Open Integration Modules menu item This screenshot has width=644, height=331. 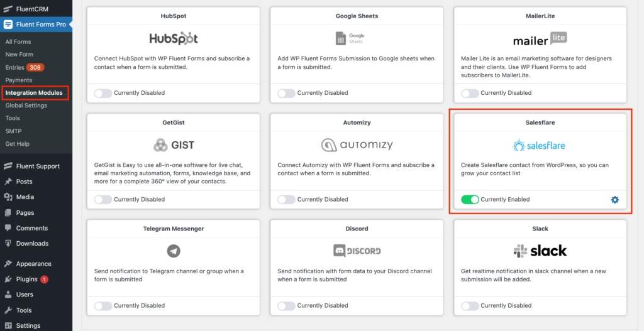pyautogui.click(x=34, y=93)
